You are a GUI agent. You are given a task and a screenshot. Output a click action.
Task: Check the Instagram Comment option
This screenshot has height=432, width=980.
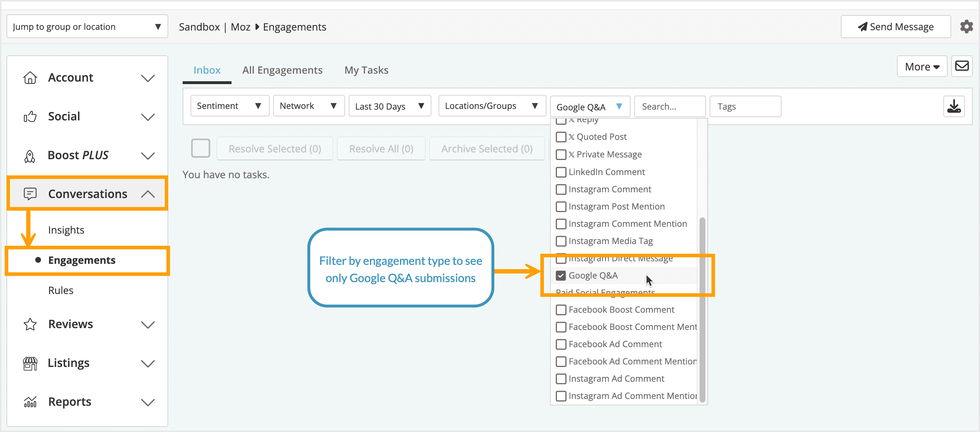pyautogui.click(x=560, y=189)
